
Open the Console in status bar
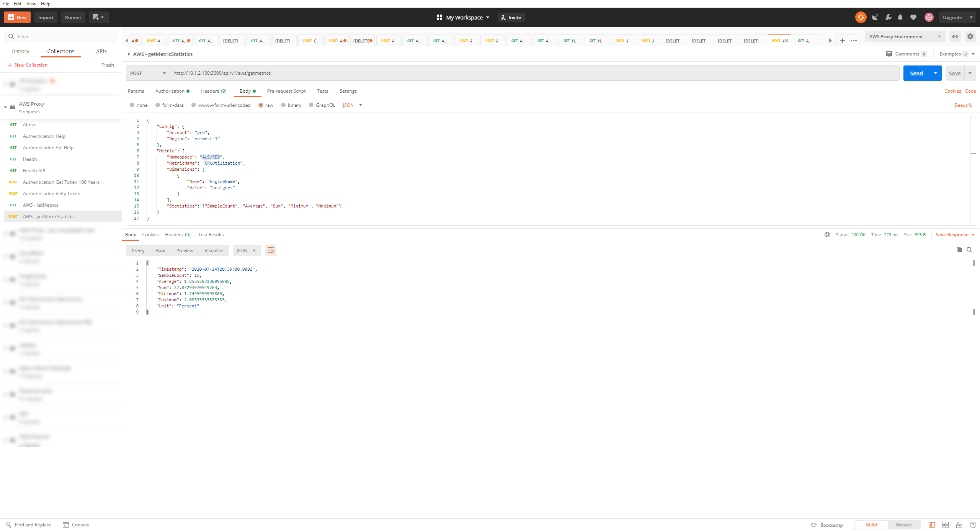coord(76,524)
